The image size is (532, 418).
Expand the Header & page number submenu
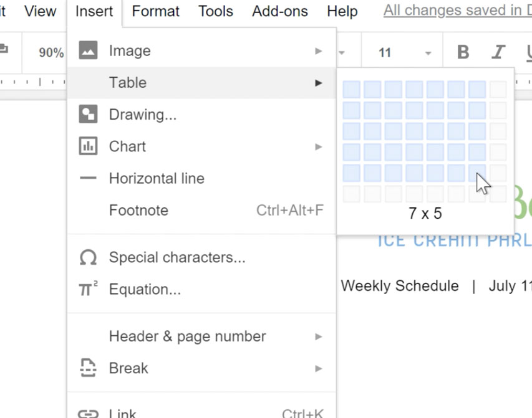(318, 336)
